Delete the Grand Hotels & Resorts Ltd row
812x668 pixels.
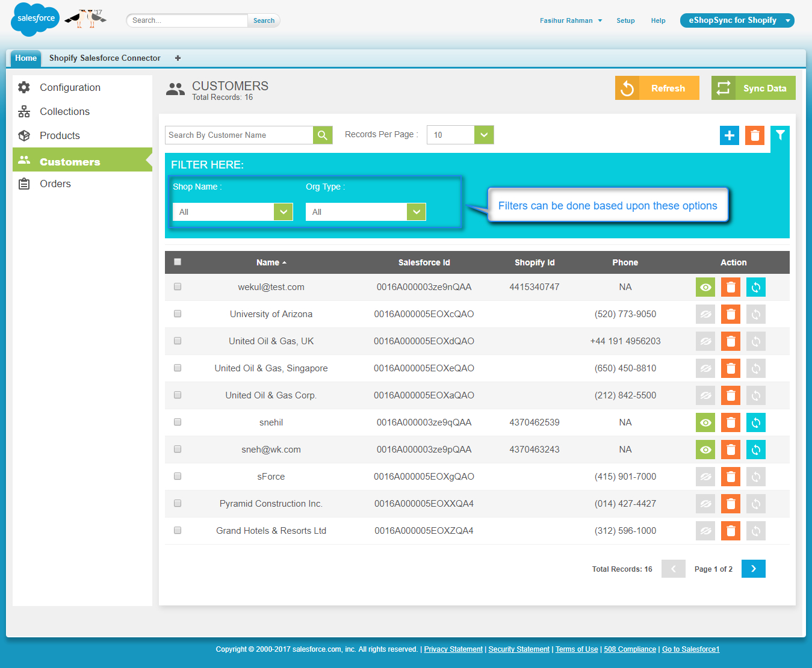pyautogui.click(x=731, y=531)
